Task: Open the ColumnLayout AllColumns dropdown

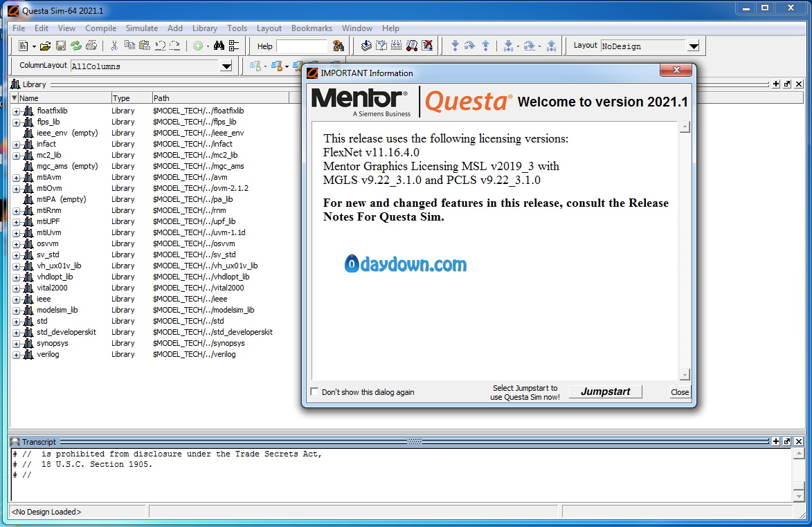Action: 226,66
